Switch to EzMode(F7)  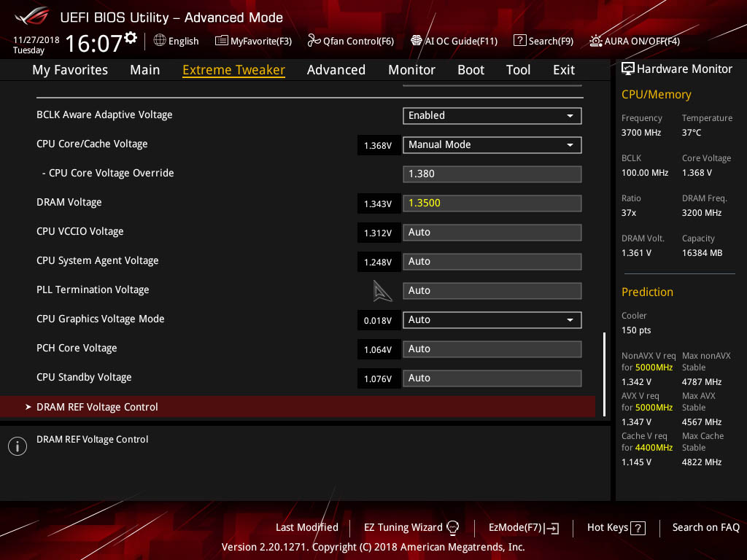click(524, 528)
